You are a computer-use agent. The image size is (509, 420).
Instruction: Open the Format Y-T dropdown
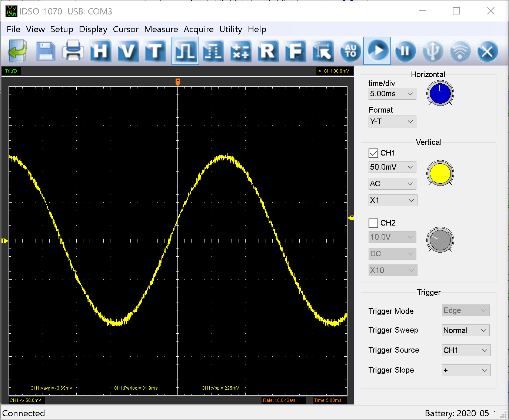(x=392, y=121)
